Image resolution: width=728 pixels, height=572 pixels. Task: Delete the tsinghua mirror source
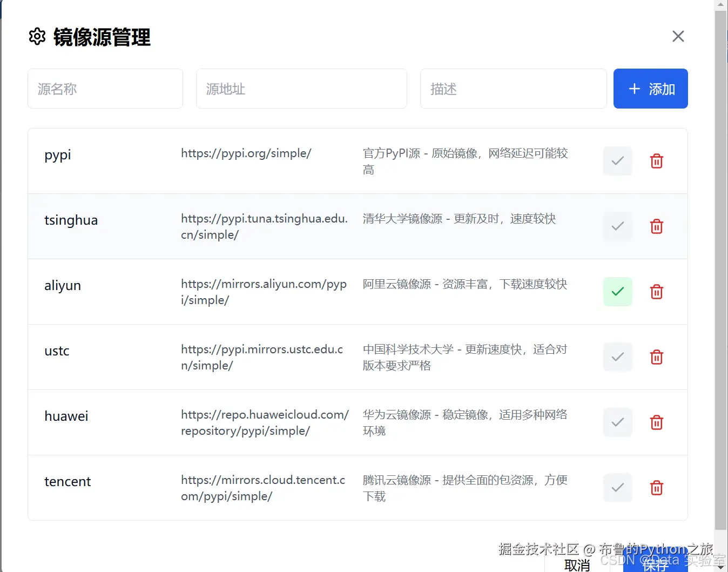click(x=656, y=226)
